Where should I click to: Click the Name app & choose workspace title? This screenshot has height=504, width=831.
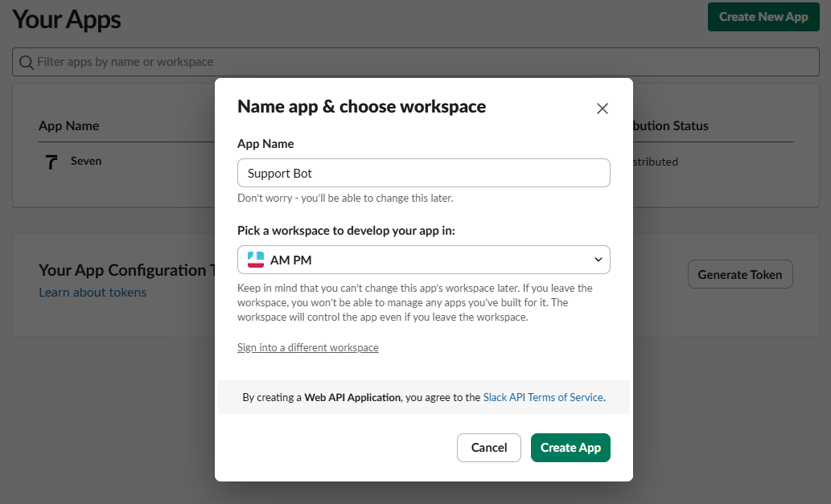pos(361,106)
